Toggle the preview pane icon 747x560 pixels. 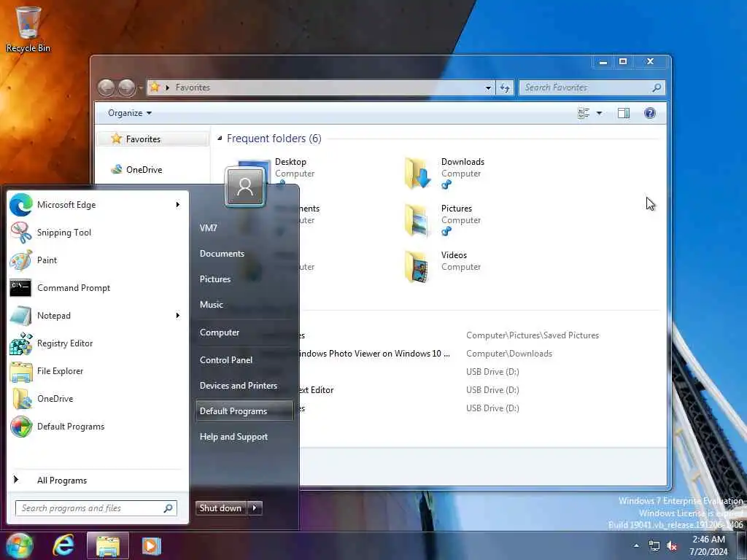point(624,113)
